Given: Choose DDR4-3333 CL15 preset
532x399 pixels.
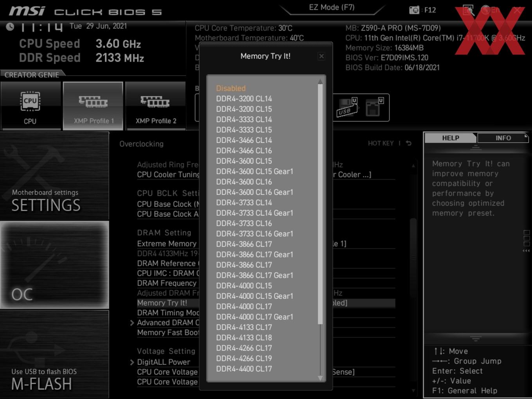Looking at the screenshot, I should (x=244, y=130).
